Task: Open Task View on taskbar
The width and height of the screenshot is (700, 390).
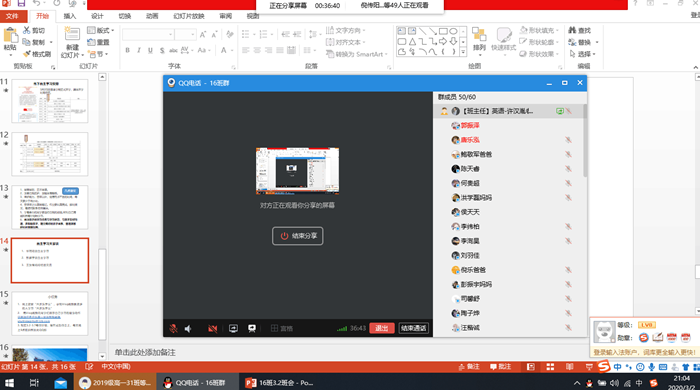Action: 34,383
